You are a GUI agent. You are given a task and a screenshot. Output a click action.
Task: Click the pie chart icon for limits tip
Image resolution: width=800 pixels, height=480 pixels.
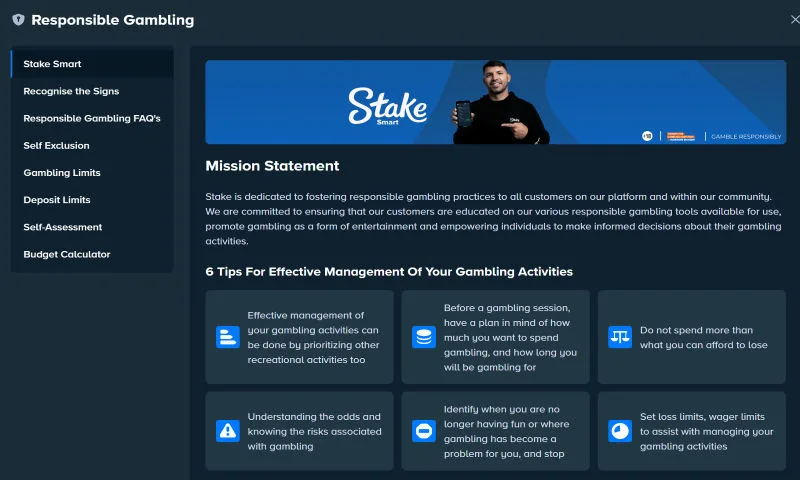(x=620, y=431)
